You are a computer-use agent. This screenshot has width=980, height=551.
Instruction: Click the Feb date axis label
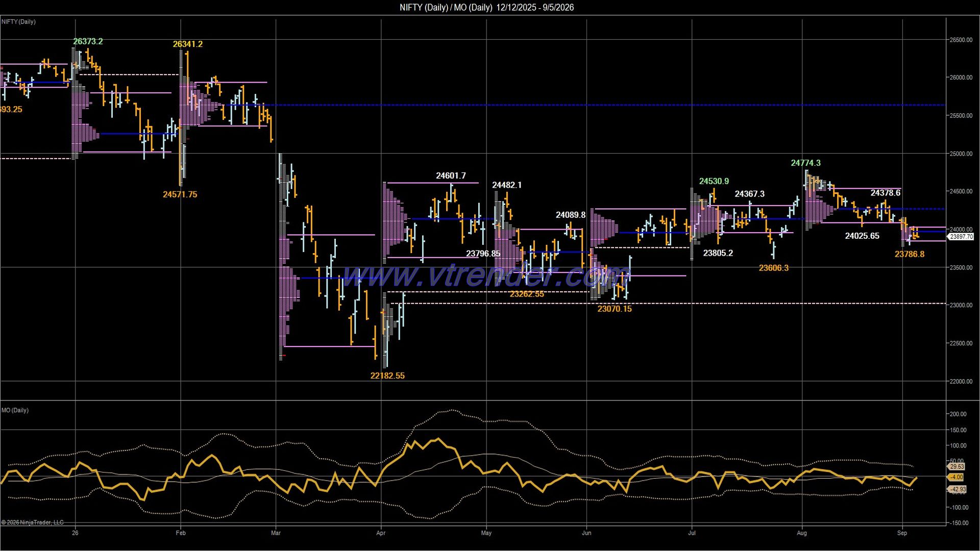click(181, 533)
